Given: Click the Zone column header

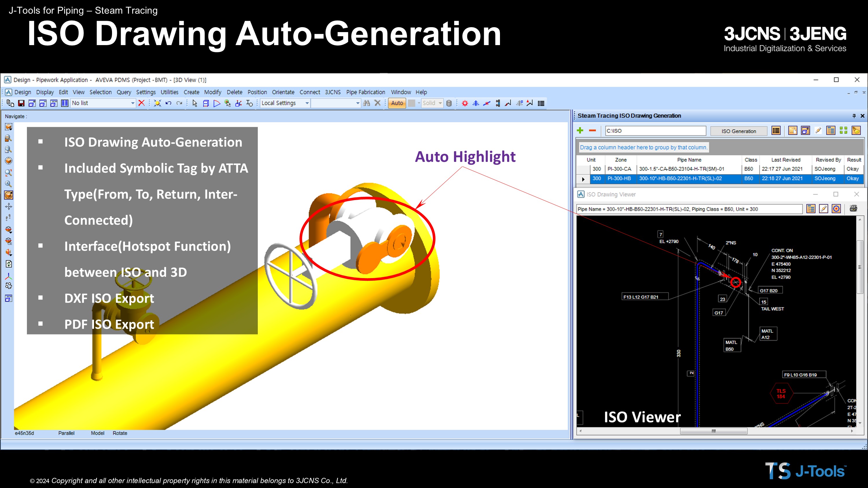Looking at the screenshot, I should click(621, 160).
